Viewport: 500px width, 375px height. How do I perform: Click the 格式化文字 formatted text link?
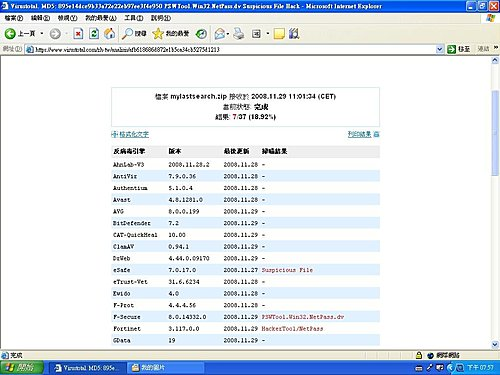pyautogui.click(x=134, y=134)
